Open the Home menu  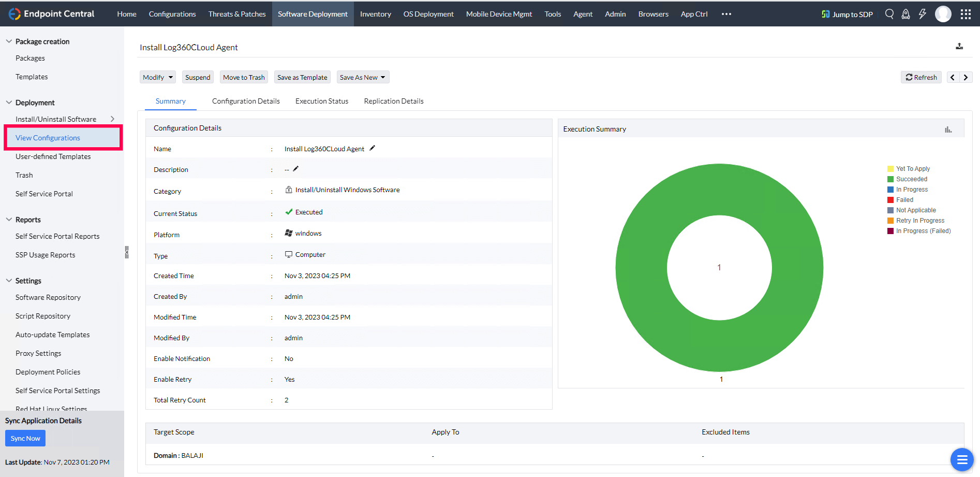[127, 14]
